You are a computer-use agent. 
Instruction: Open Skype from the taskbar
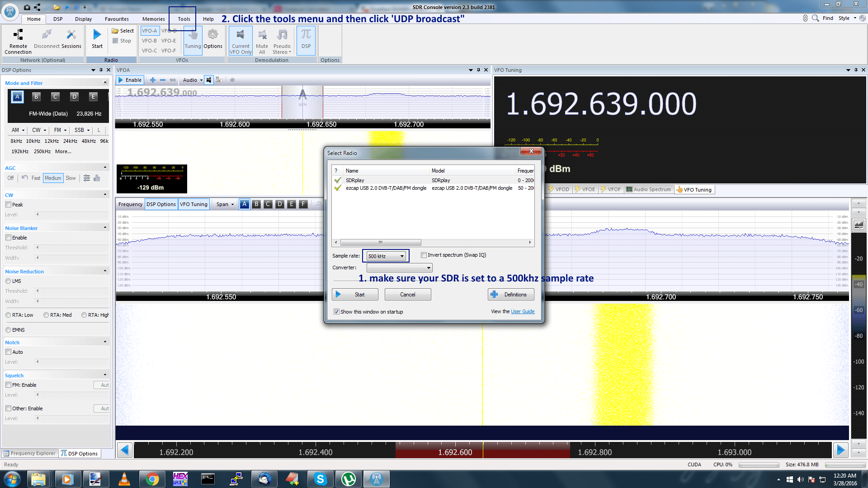(x=321, y=479)
